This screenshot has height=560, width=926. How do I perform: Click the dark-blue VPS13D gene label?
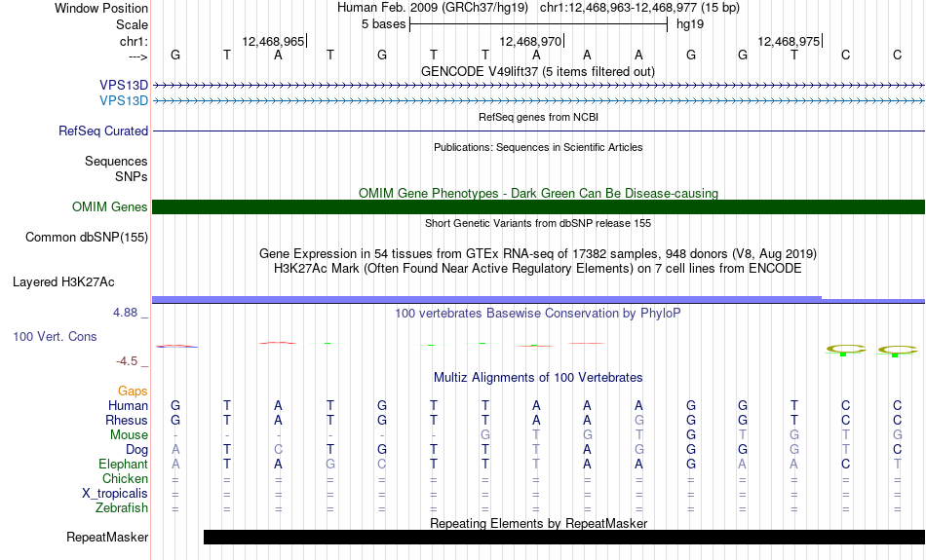click(x=124, y=86)
